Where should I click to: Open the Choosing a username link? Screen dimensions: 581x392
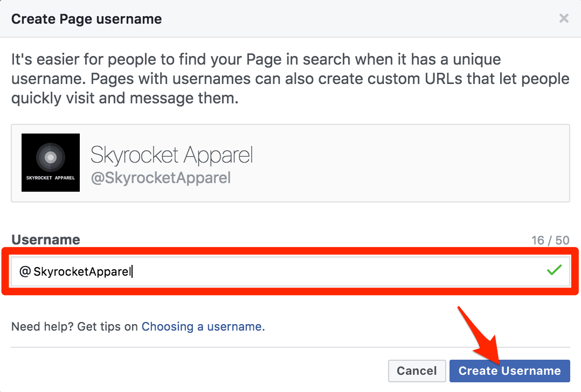pos(203,326)
